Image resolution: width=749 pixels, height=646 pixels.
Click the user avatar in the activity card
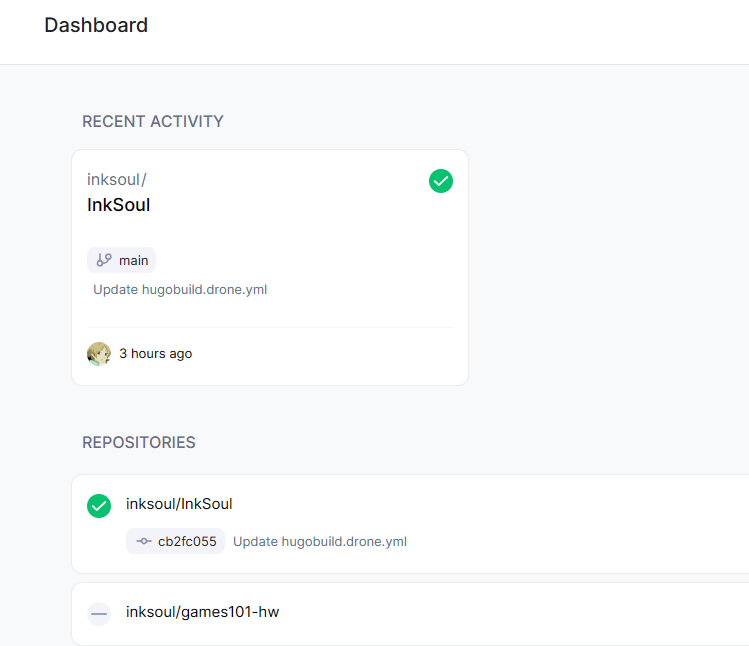pos(99,354)
